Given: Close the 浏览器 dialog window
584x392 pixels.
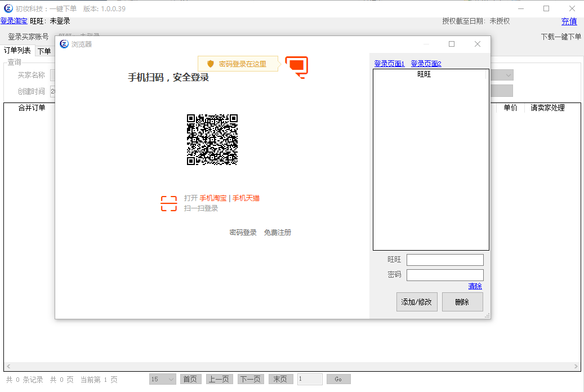Looking at the screenshot, I should [477, 44].
